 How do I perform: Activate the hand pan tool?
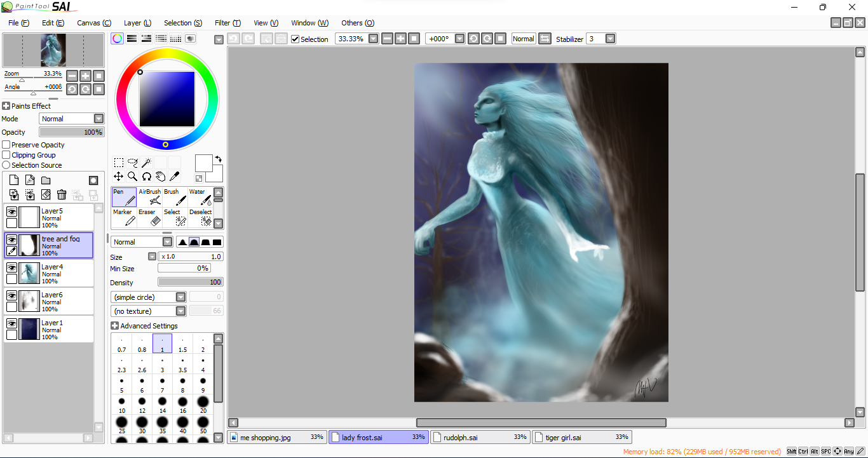coord(160,176)
